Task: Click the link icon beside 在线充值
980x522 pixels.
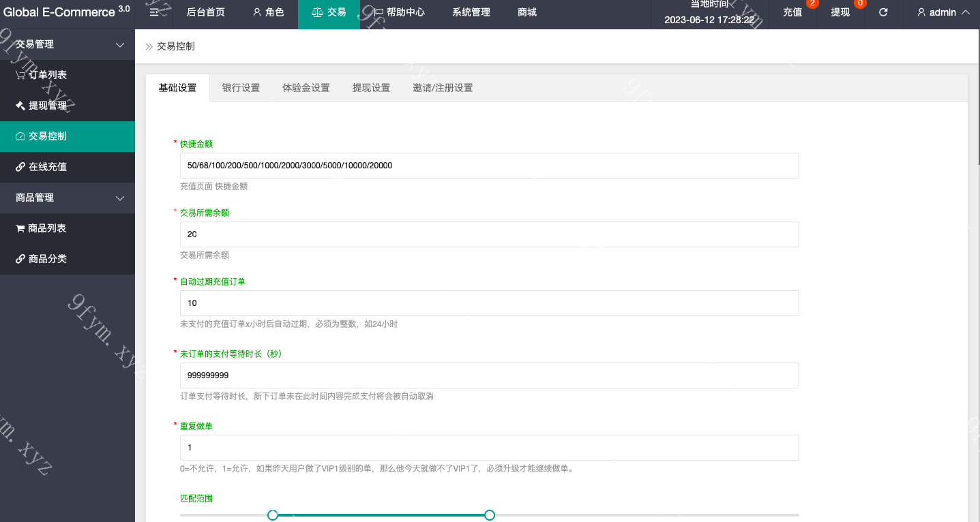Action: [20, 167]
